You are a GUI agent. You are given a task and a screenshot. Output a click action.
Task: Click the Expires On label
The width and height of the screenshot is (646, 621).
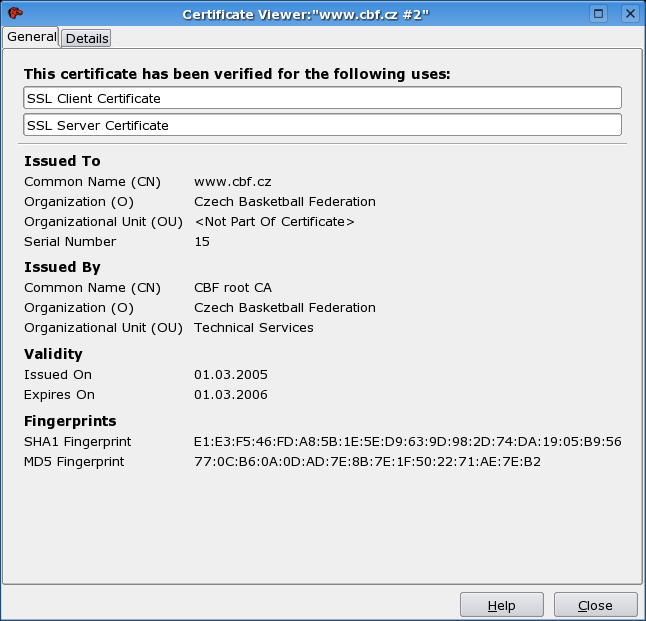coord(59,395)
